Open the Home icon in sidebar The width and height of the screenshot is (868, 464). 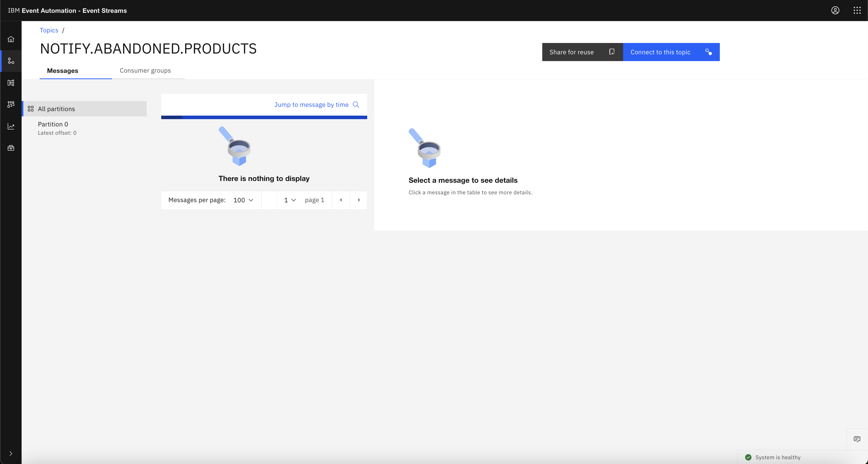click(11, 39)
